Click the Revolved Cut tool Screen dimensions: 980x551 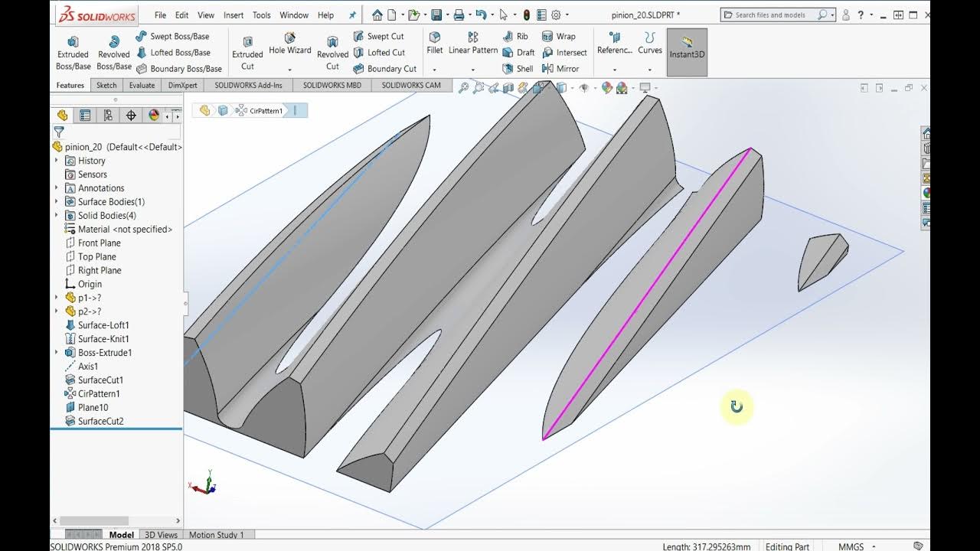(332, 53)
